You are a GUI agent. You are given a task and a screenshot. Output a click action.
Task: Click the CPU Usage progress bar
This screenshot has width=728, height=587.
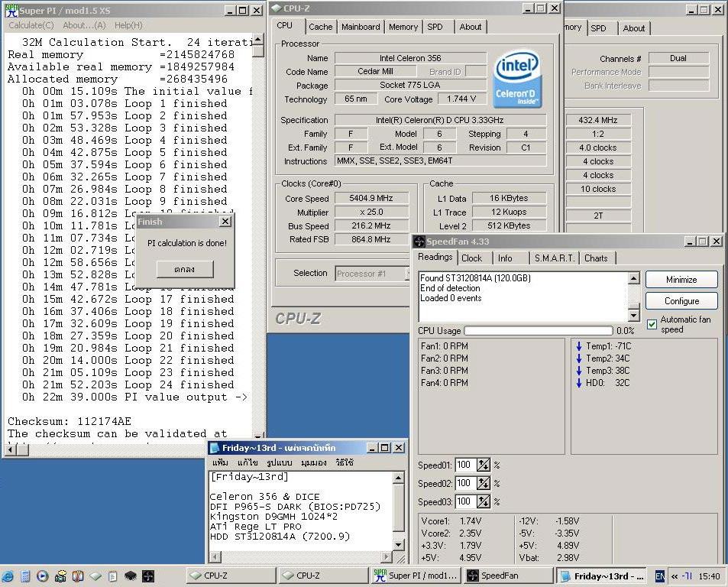(x=538, y=331)
